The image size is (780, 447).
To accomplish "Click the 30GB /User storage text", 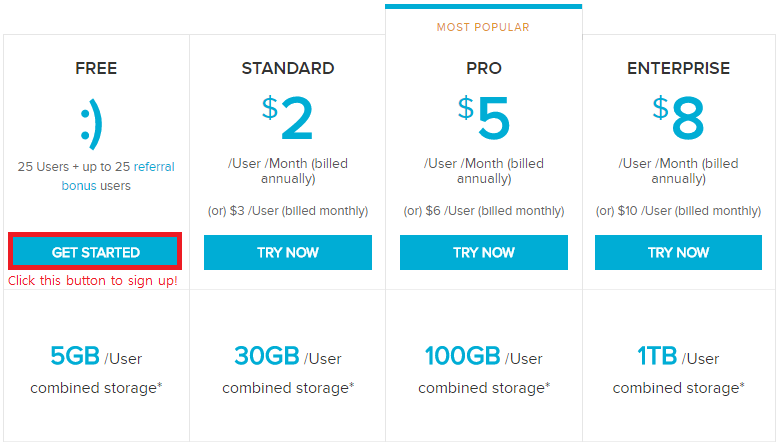I will [288, 357].
